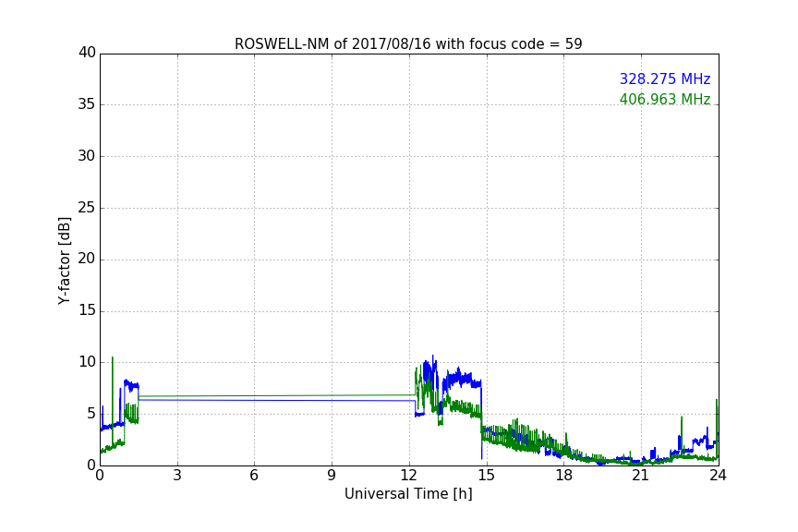
Task: Click the y-axis tick label 40
Action: [x=87, y=53]
